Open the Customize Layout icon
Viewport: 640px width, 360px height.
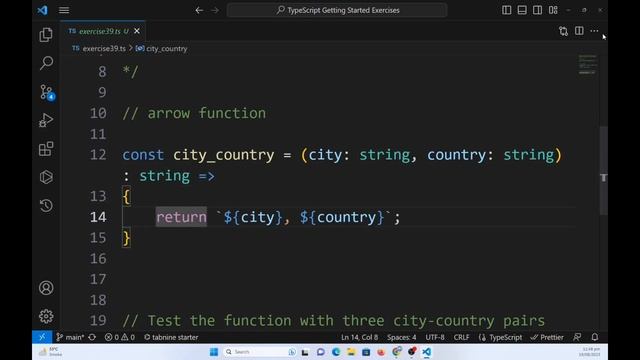[553, 10]
